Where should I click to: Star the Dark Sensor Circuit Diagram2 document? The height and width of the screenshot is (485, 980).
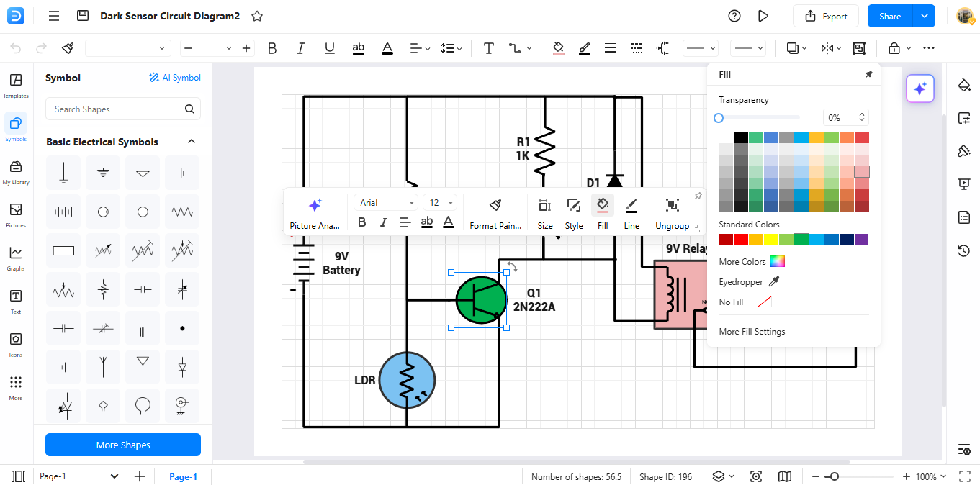(257, 16)
